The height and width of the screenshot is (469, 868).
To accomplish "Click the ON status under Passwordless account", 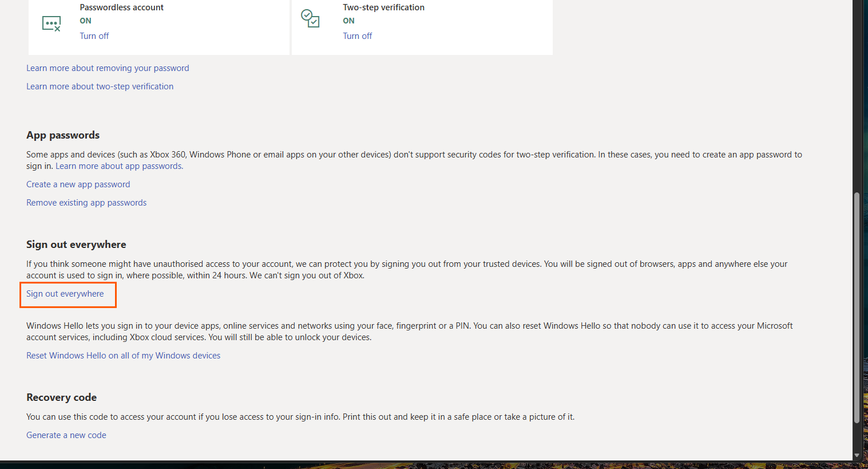I will click(85, 21).
